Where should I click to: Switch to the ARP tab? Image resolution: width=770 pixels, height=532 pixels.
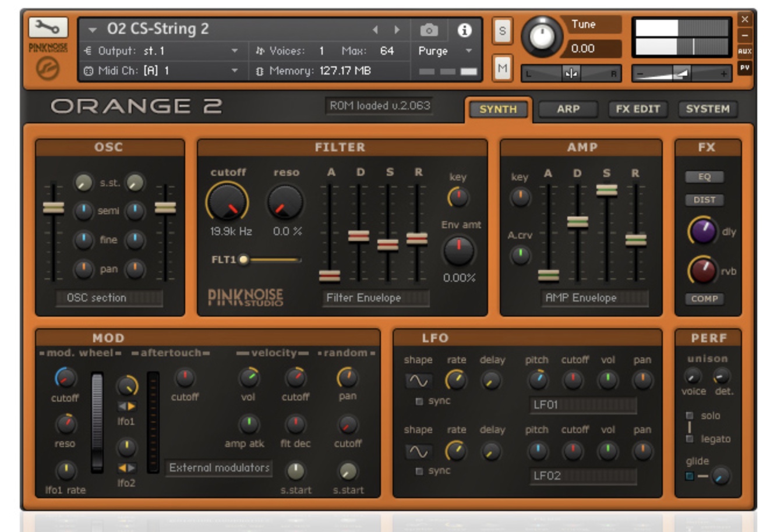click(568, 109)
